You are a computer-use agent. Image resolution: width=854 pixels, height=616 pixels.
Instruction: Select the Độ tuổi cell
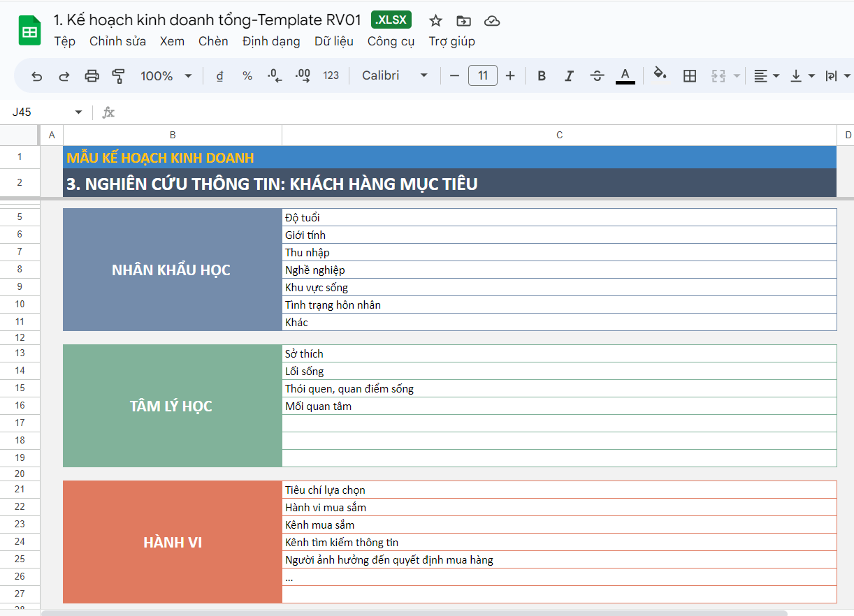(559, 217)
